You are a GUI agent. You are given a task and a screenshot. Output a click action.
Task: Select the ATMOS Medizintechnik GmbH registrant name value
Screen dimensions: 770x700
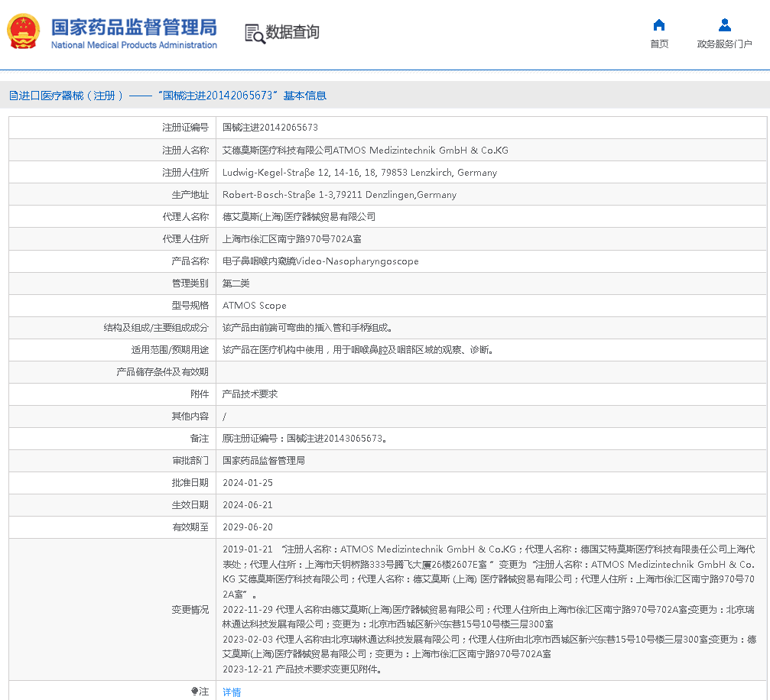(366, 151)
